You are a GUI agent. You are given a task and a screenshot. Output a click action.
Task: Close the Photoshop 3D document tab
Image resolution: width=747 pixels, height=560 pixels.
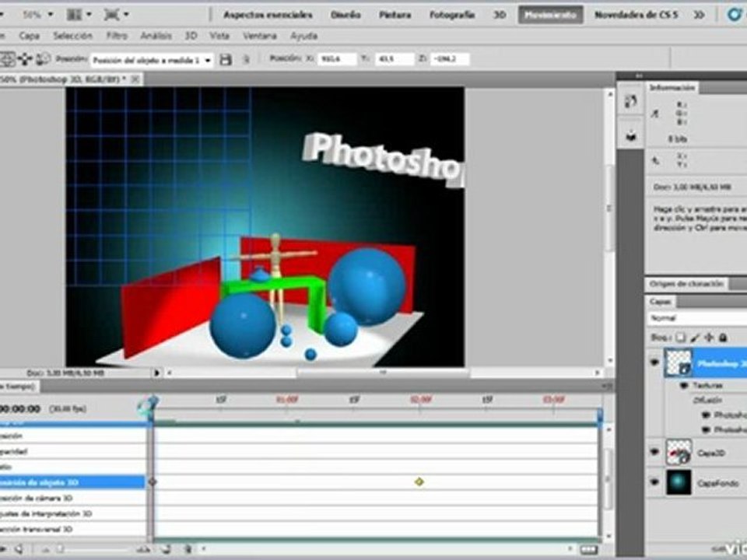click(135, 79)
